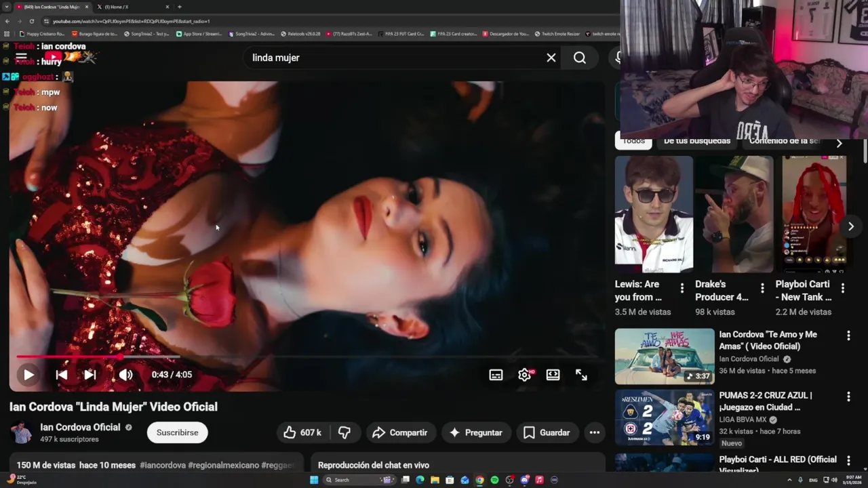Open Spotify from the taskbar
Screen dimensions: 868x488
tap(494, 480)
